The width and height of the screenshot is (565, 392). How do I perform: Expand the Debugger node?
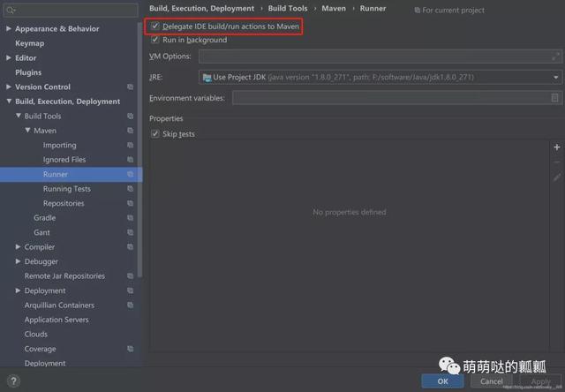(18, 261)
